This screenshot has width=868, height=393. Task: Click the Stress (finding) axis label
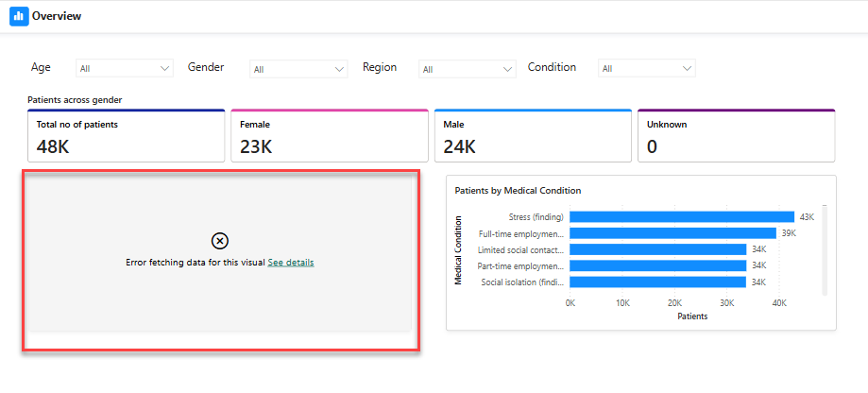pos(536,217)
